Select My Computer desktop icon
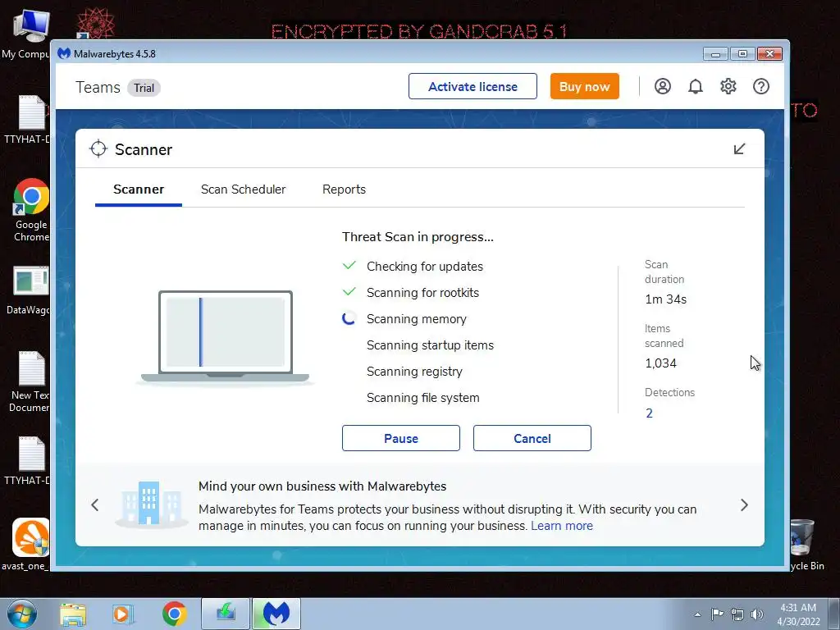 click(x=25, y=33)
